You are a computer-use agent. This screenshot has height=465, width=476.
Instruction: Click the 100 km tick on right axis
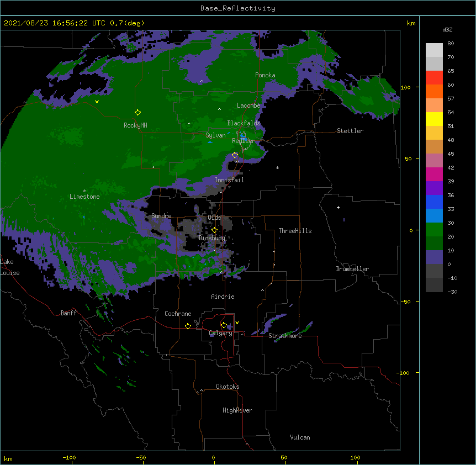click(405, 87)
